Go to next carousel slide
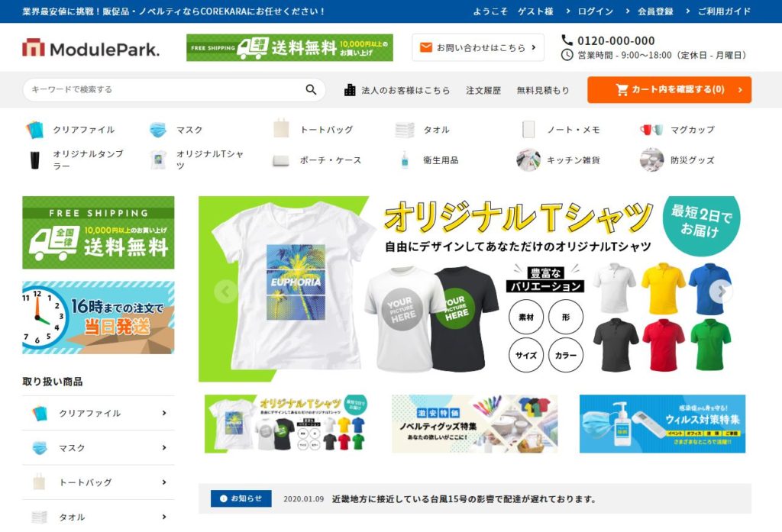This screenshot has width=782, height=532. pos(720,292)
